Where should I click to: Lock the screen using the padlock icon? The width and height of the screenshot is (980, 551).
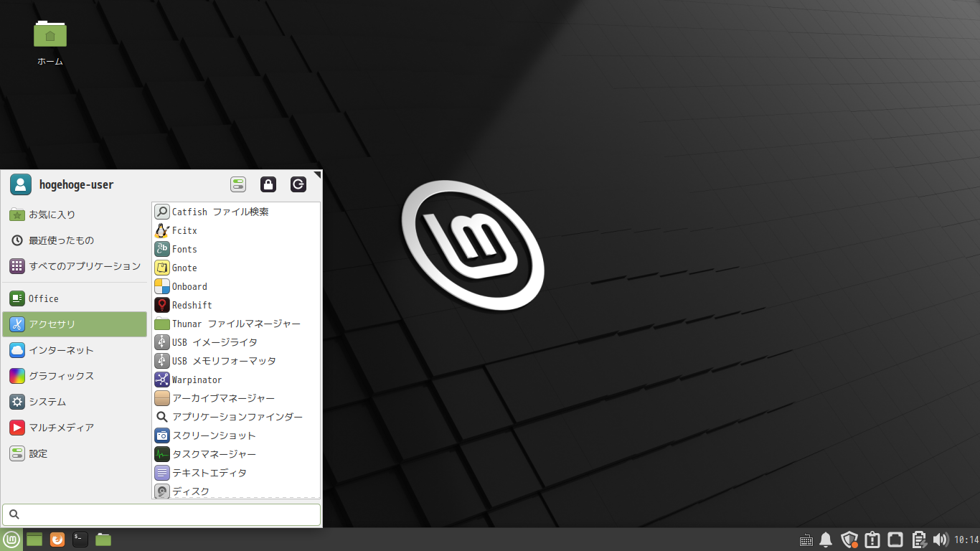click(268, 184)
